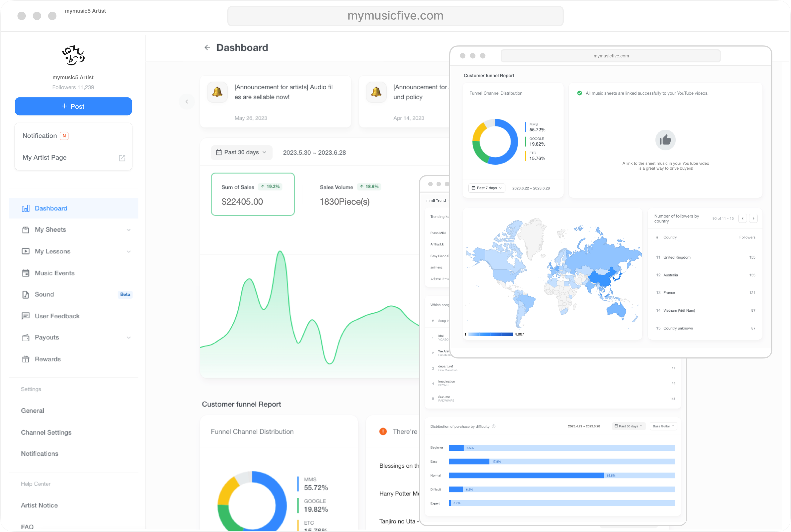Click the previous announcement carousel arrow
The image size is (791, 532).
tap(187, 102)
